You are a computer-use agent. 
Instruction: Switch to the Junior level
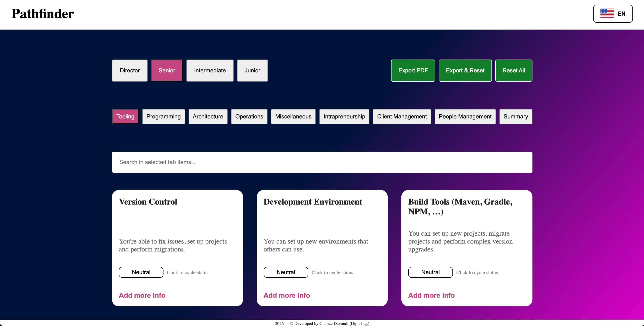point(252,70)
